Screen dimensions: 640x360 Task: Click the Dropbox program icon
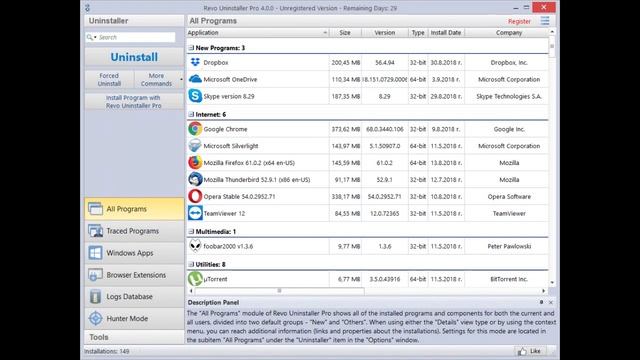195,62
